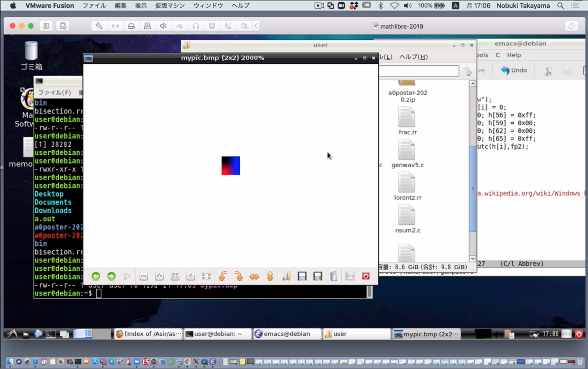Zoom in on mypic.bmp

pyautogui.click(x=159, y=276)
